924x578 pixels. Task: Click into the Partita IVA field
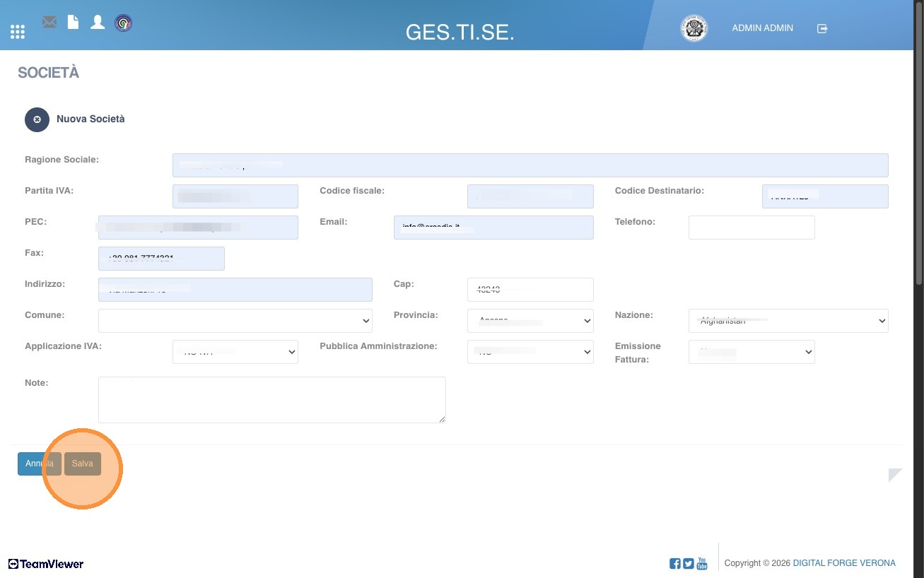[x=235, y=196]
